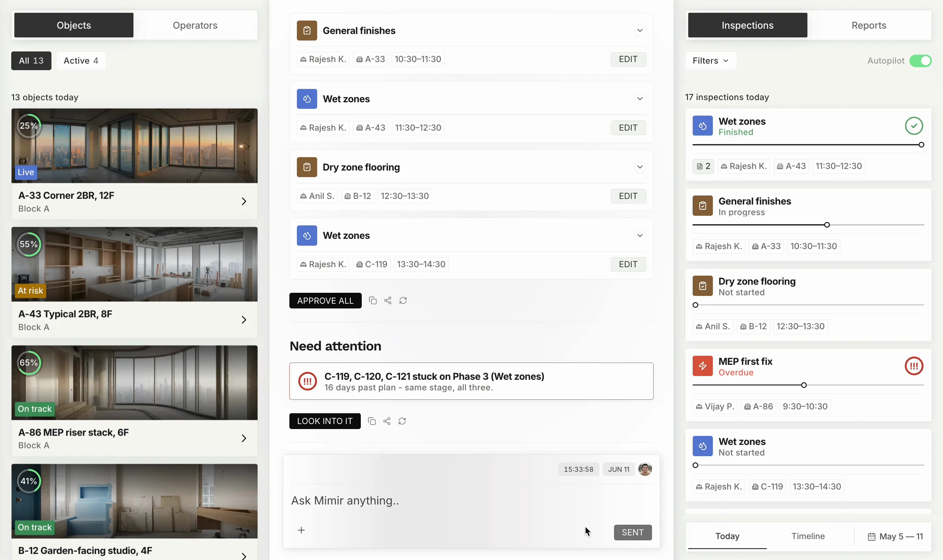This screenshot has width=943, height=560.
Task: Switch to the Inspections tab
Action: pos(747,25)
